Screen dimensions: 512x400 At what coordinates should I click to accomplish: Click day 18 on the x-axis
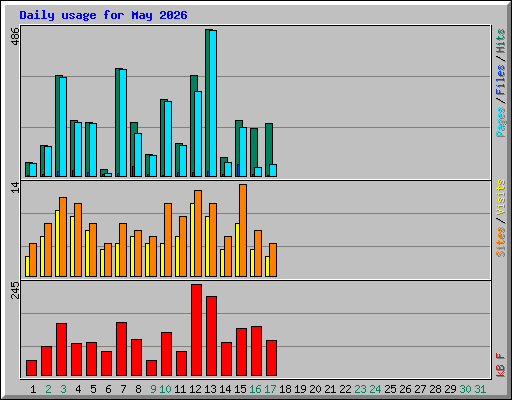point(285,389)
